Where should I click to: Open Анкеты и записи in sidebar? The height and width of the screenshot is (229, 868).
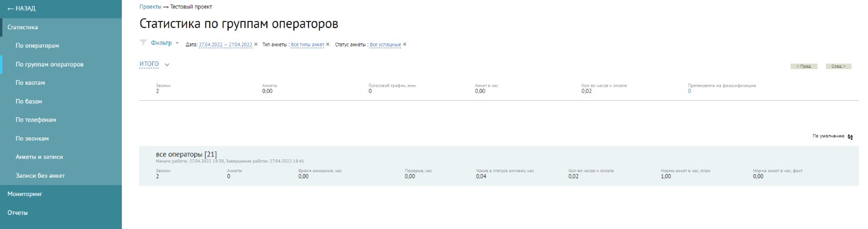61,157
